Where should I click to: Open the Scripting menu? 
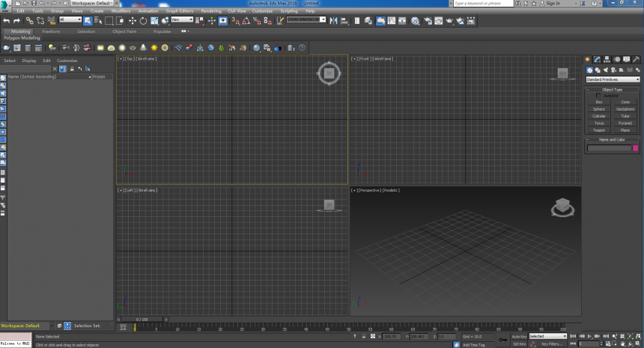[289, 11]
